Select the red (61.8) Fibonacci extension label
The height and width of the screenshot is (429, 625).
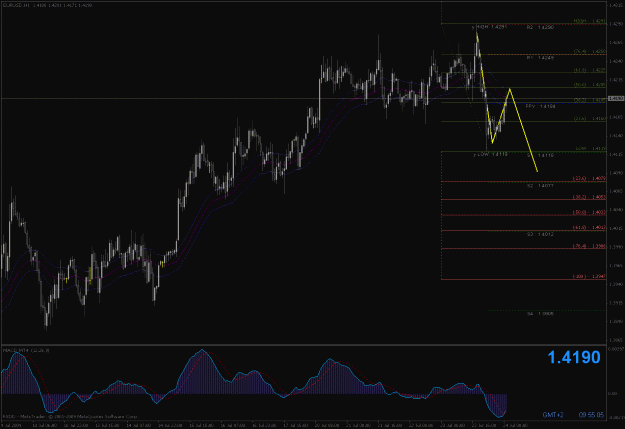[589, 228]
